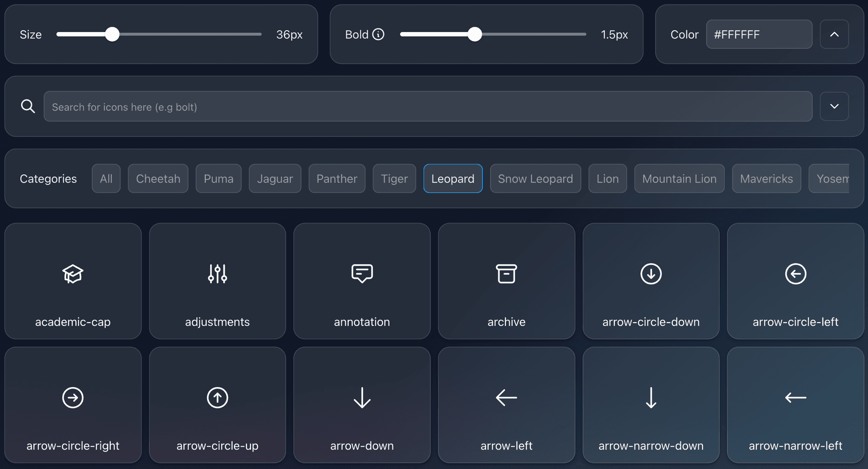Select the arrow-down icon

(x=362, y=404)
